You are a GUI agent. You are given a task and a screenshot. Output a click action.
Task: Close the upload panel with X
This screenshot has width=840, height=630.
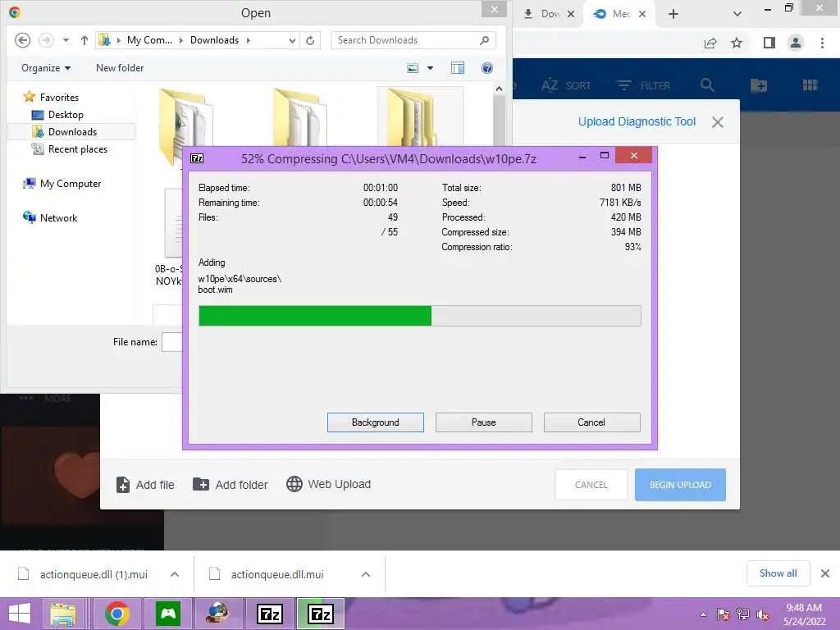point(717,122)
